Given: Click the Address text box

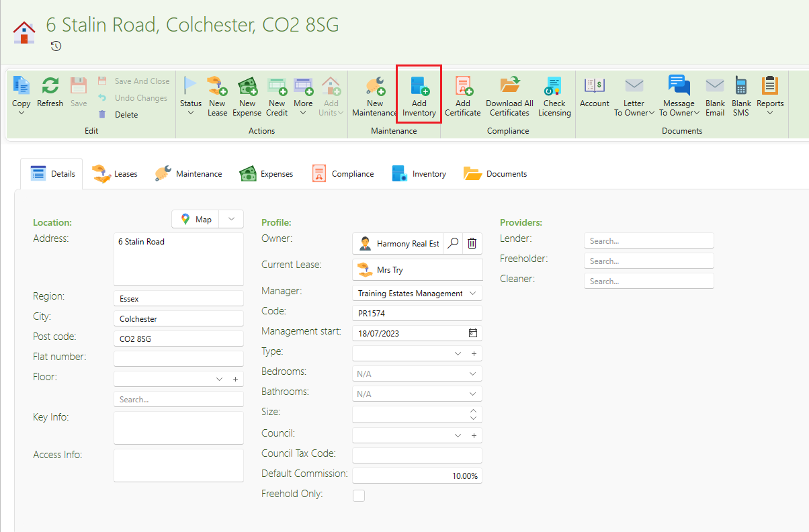Looking at the screenshot, I should click(179, 259).
